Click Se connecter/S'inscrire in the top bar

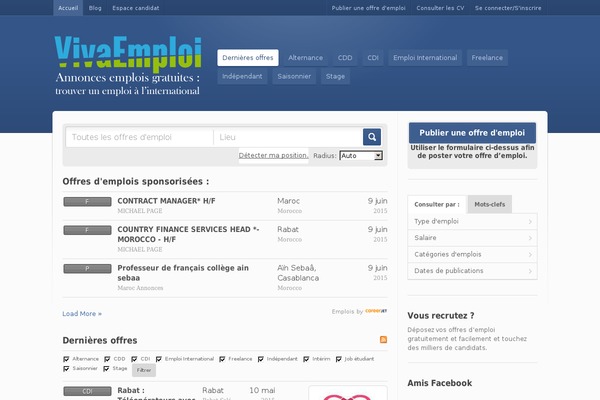coord(508,8)
